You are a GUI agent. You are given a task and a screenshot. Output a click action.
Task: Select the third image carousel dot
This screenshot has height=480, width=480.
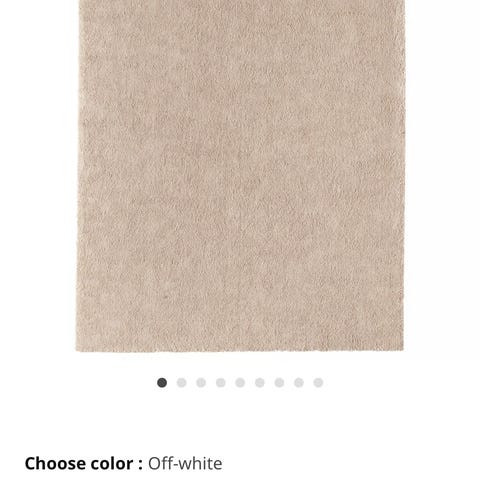pyautogui.click(x=201, y=383)
